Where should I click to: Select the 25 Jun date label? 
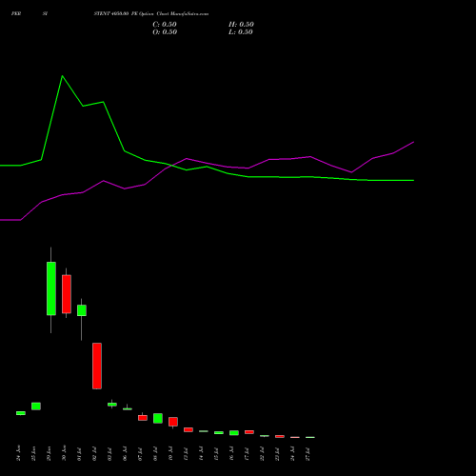33,453
